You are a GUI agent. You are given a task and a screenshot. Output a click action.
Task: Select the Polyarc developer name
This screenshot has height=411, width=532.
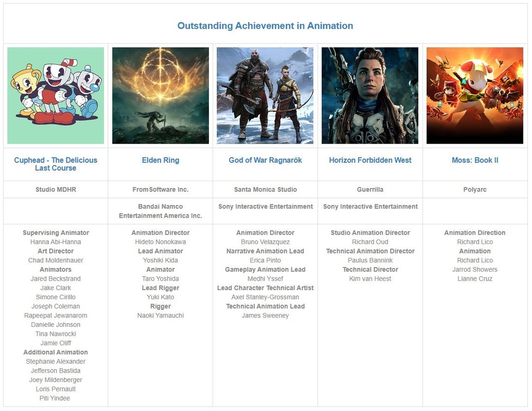475,190
